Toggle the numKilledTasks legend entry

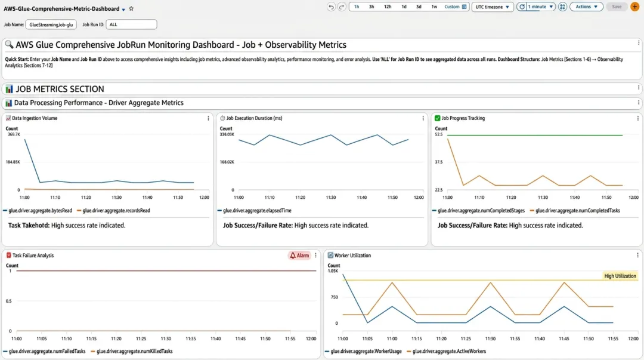[x=132, y=352]
